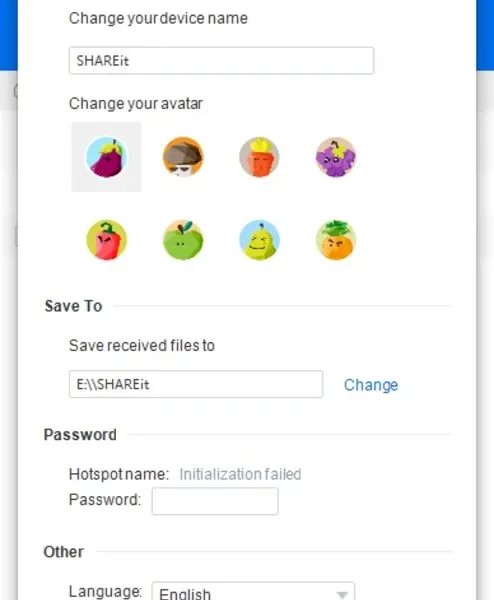
Task: Pick the green apple avatar
Action: tap(183, 240)
